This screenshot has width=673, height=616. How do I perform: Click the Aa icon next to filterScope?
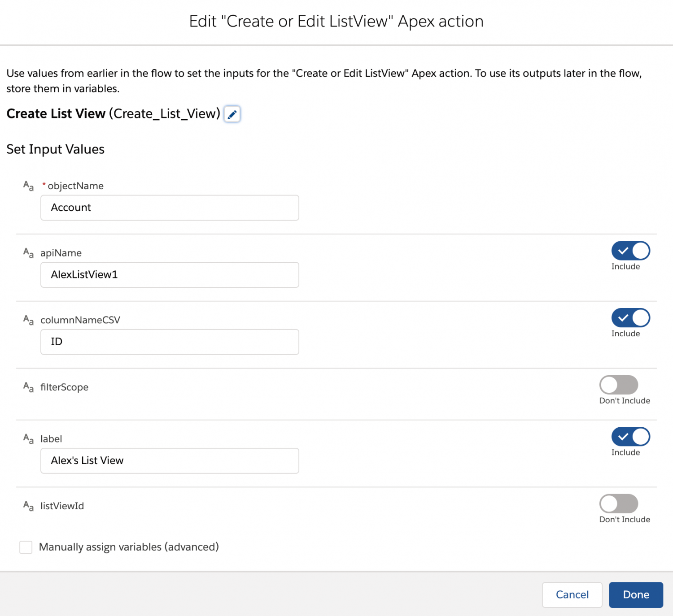pyautogui.click(x=28, y=386)
